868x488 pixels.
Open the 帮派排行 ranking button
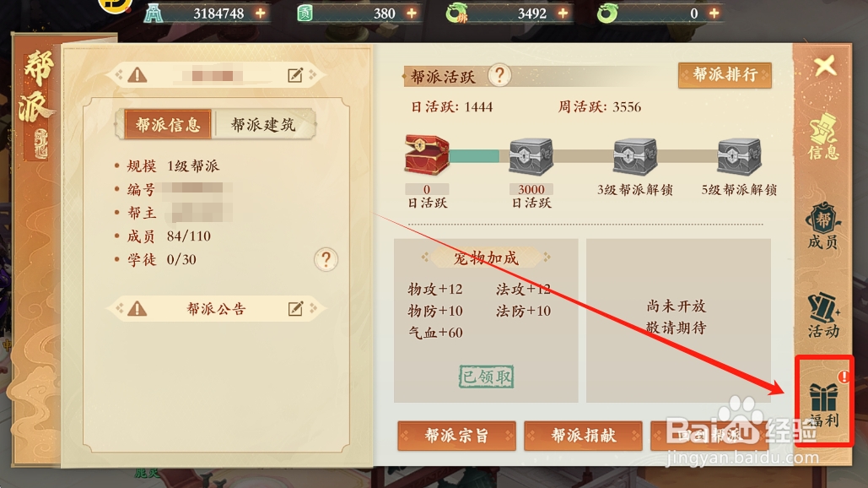725,75
